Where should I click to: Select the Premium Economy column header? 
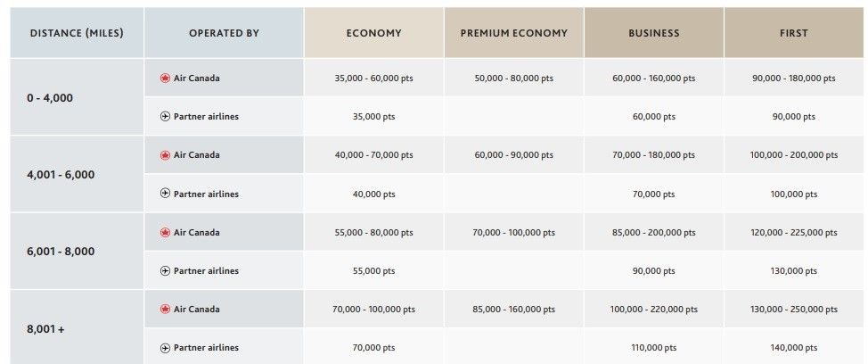(x=513, y=33)
